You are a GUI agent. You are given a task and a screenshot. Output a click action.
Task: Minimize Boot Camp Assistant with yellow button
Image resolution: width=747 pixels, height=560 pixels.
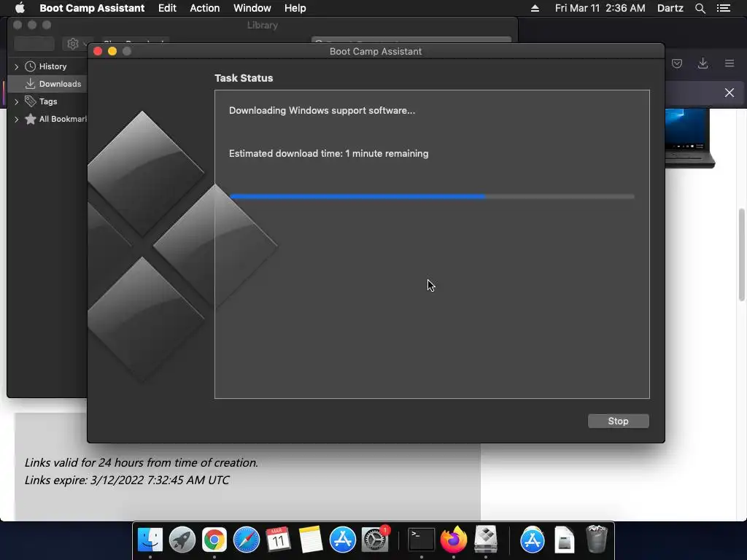pos(112,51)
